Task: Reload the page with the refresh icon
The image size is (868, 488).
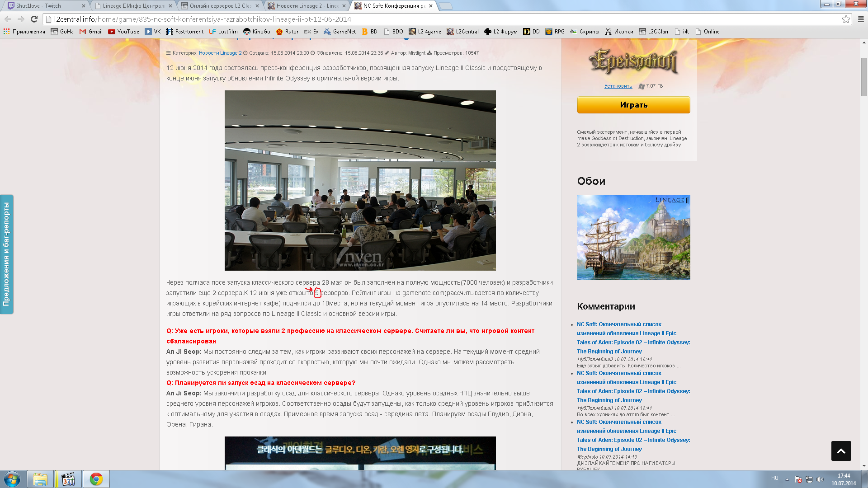Action: click(x=34, y=19)
